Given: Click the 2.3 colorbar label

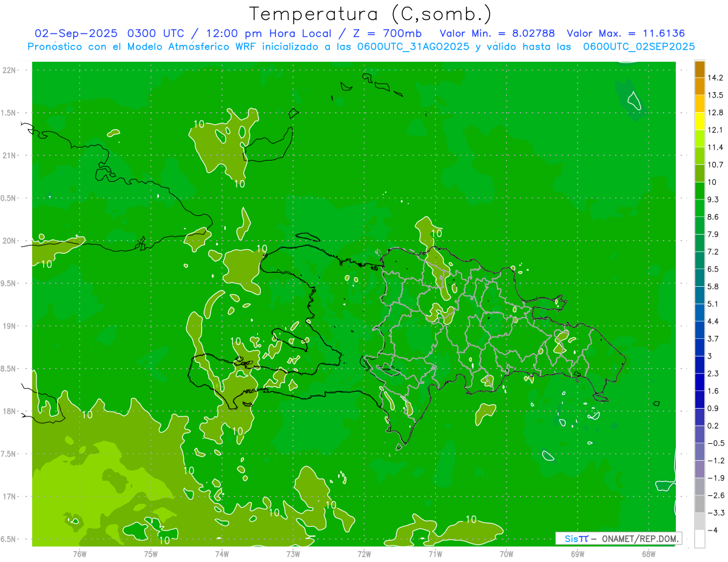Looking at the screenshot, I should click(x=714, y=373).
